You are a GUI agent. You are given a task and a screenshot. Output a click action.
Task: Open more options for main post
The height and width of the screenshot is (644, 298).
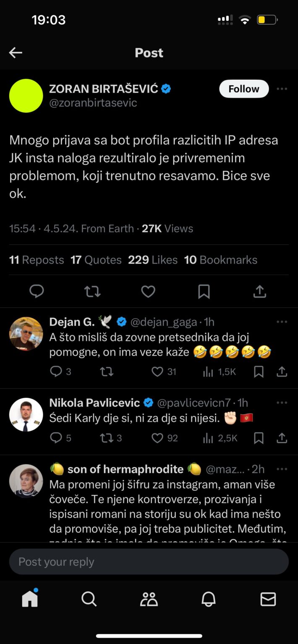click(x=282, y=89)
